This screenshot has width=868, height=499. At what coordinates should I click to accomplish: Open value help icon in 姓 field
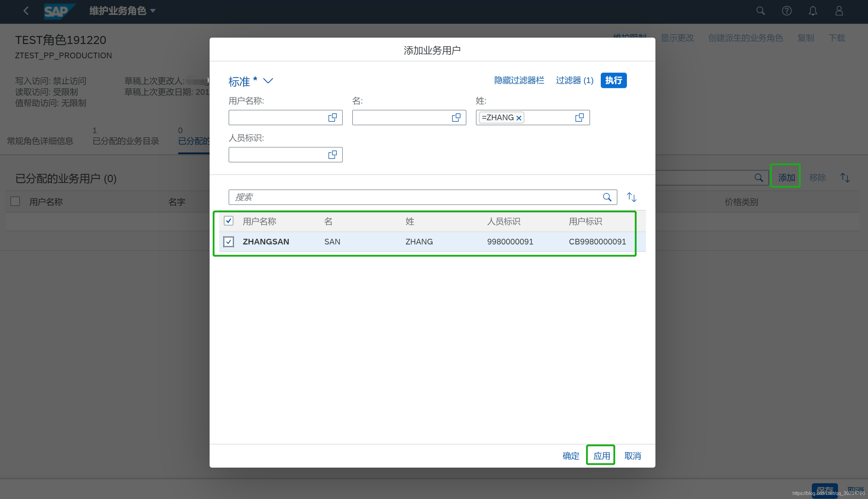579,118
